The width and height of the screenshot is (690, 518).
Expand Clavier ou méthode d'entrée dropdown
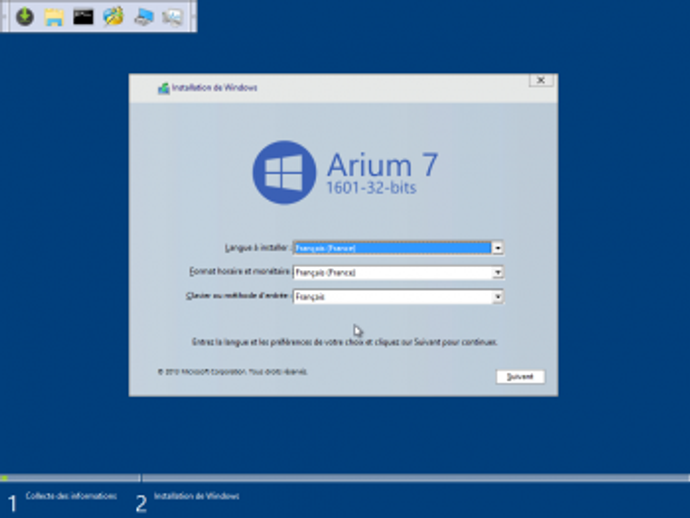tap(497, 297)
